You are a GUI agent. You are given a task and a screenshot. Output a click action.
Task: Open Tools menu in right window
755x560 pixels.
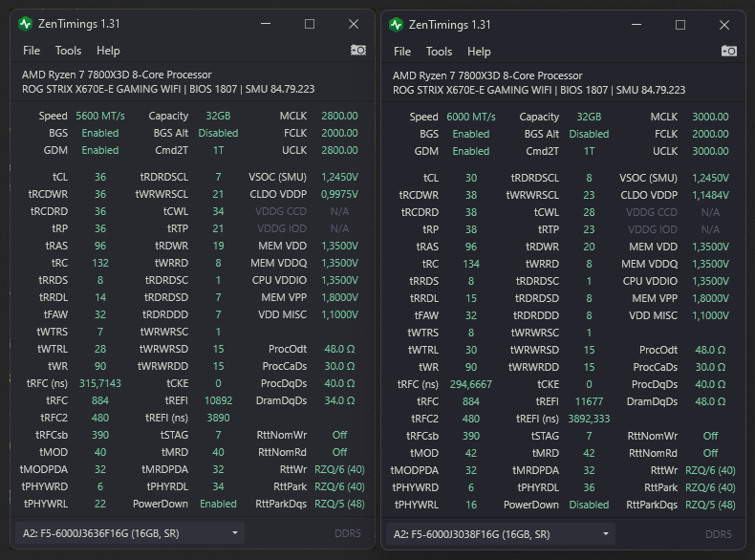(439, 51)
